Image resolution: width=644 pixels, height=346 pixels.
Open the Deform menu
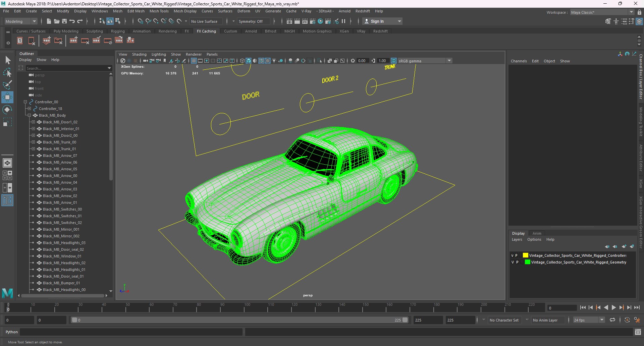click(244, 11)
